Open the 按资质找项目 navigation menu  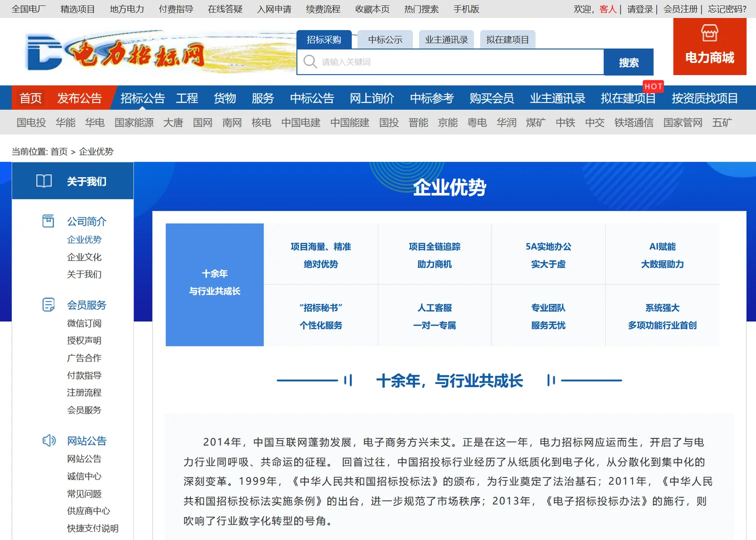[x=704, y=98]
